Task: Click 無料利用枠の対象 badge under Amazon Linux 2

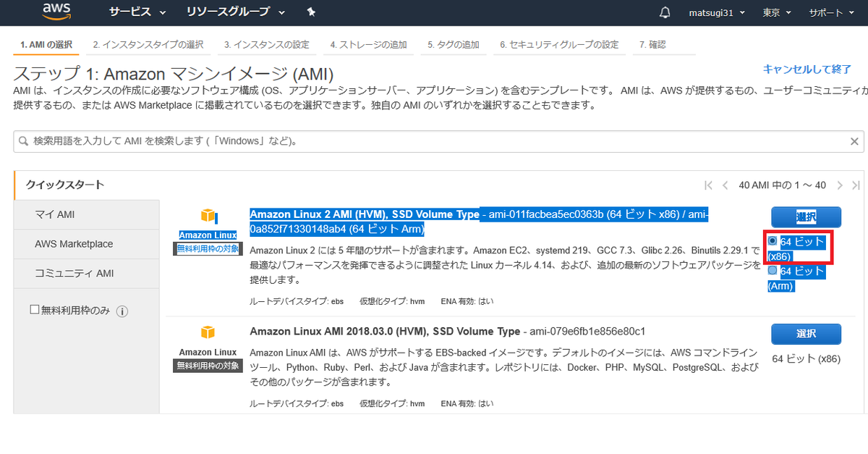Action: point(208,248)
